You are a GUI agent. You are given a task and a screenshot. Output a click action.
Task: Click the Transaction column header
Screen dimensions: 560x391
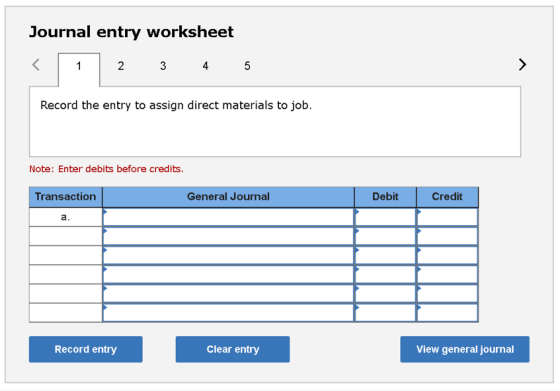coord(66,197)
